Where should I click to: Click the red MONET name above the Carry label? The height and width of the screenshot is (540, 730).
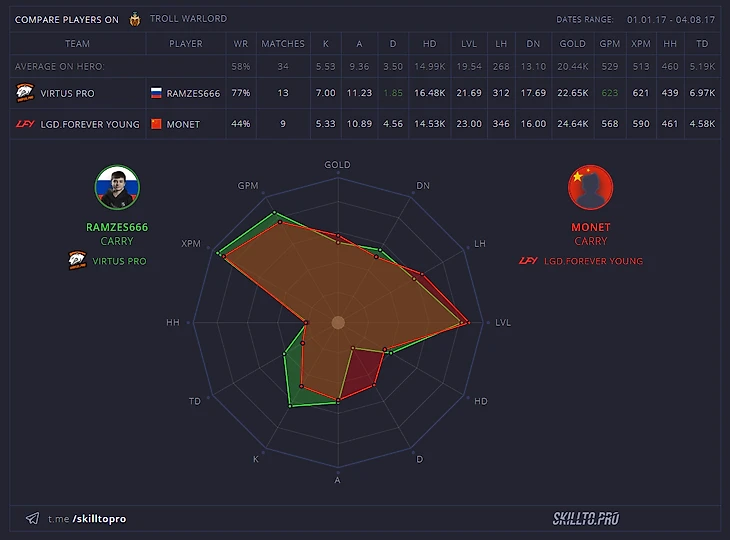(x=590, y=227)
